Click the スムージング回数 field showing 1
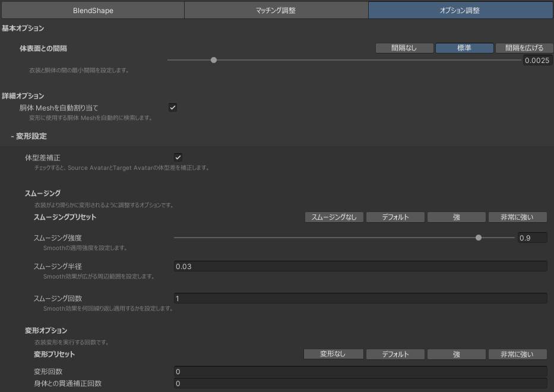Viewport: 554px width, 392px height. pyautogui.click(x=360, y=298)
